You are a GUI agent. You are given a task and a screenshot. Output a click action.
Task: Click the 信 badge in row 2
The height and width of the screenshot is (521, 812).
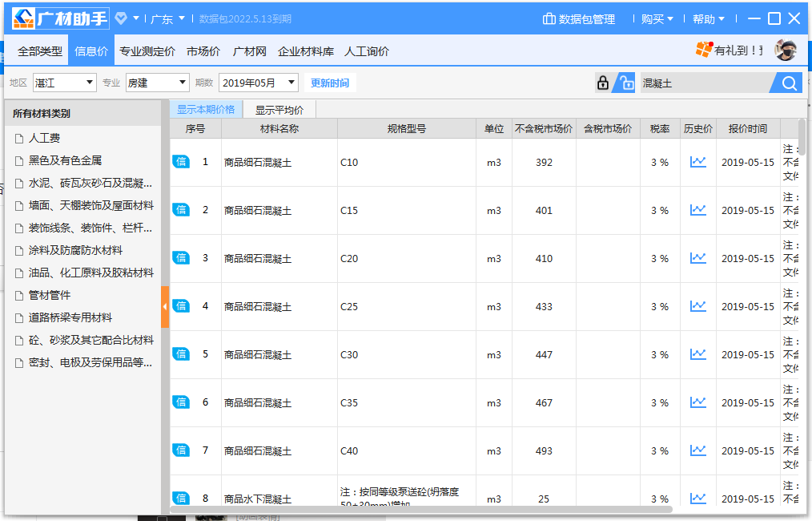click(181, 210)
